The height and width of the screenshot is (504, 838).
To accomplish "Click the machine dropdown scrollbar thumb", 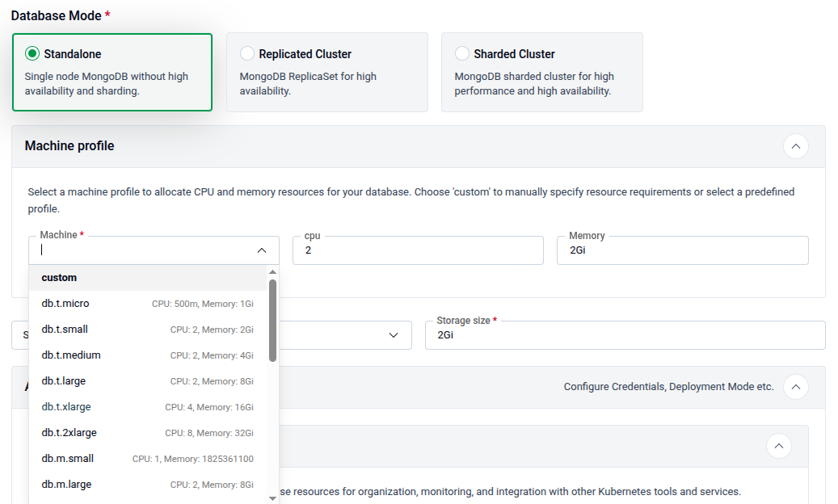I will tap(273, 323).
